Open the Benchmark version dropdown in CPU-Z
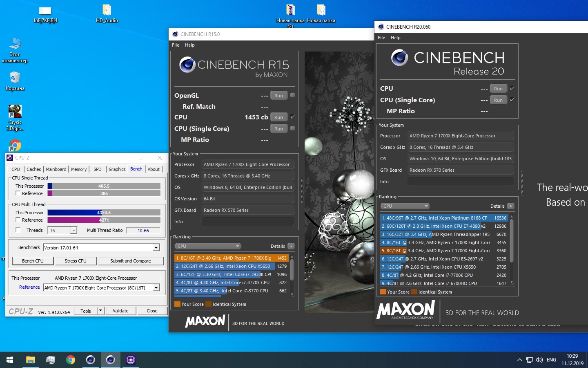 [156, 248]
